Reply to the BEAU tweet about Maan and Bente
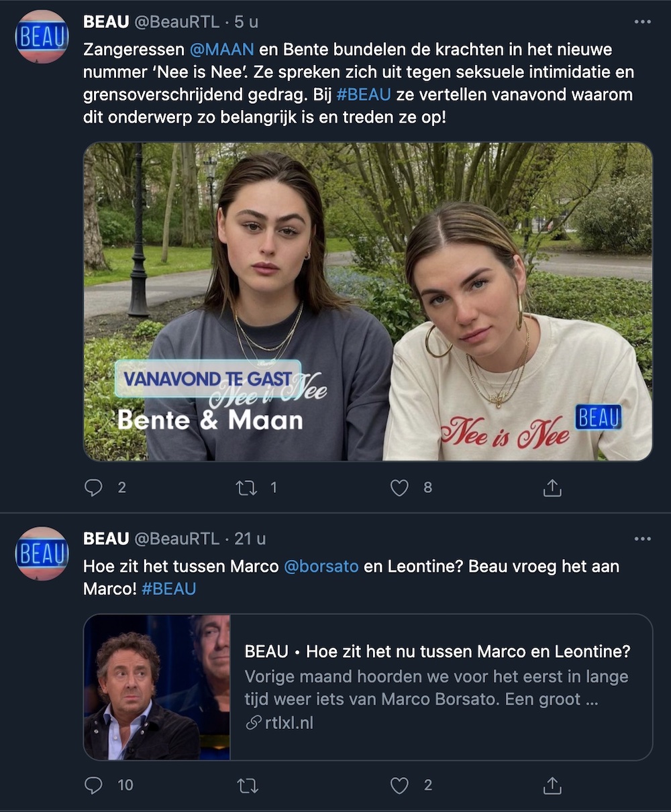 click(94, 487)
